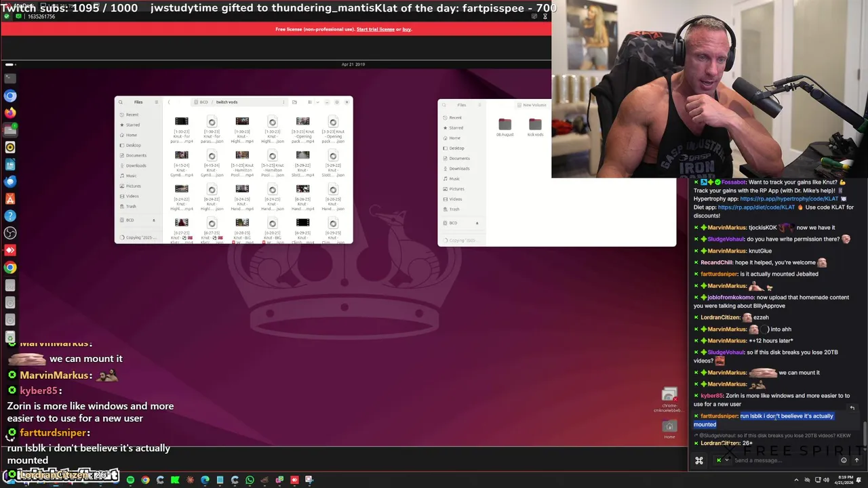Show copying progress in twitch vods window
The height and width of the screenshot is (488, 868).
point(139,238)
